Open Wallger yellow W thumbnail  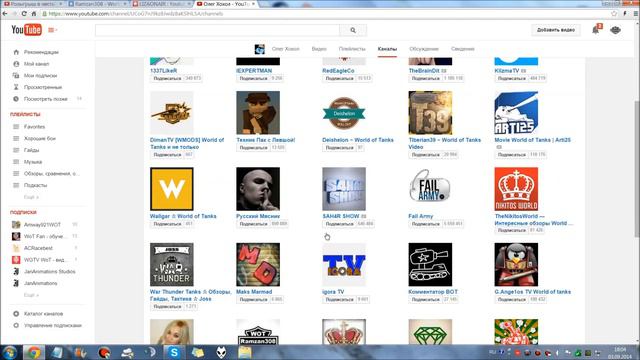point(172,189)
